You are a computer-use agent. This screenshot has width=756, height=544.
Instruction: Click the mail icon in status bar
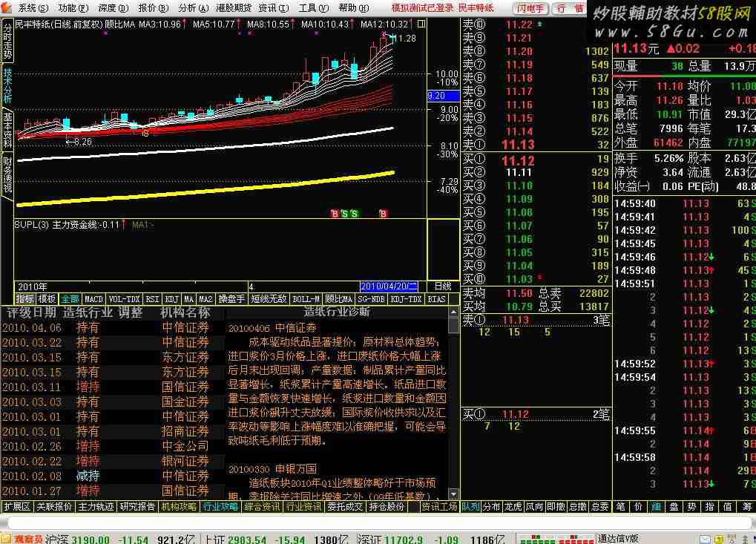tap(705, 539)
